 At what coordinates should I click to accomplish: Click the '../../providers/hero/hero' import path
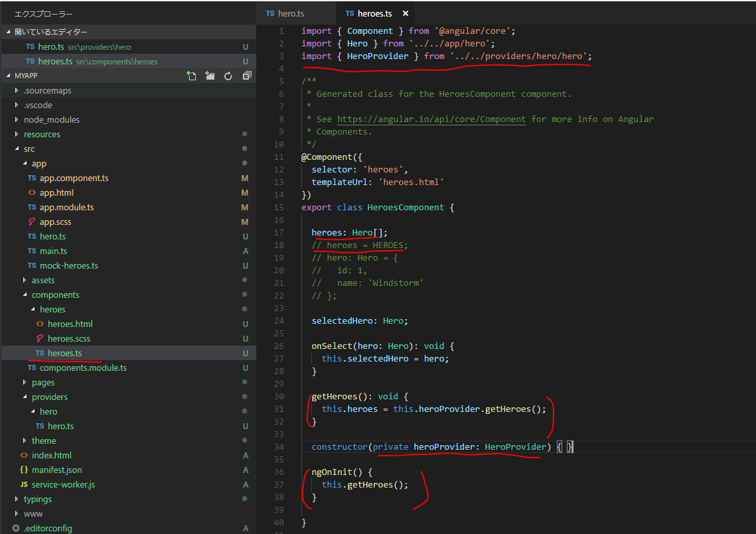click(518, 56)
